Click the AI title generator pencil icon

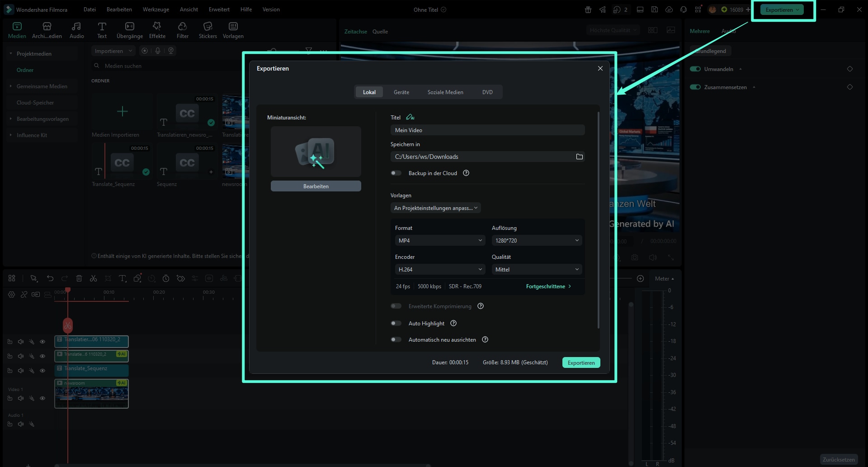click(410, 117)
